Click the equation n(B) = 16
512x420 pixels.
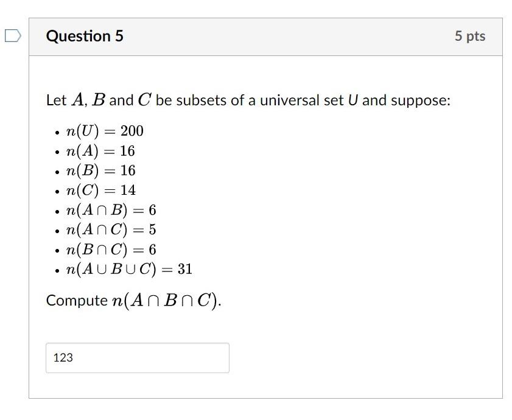pyautogui.click(x=100, y=170)
